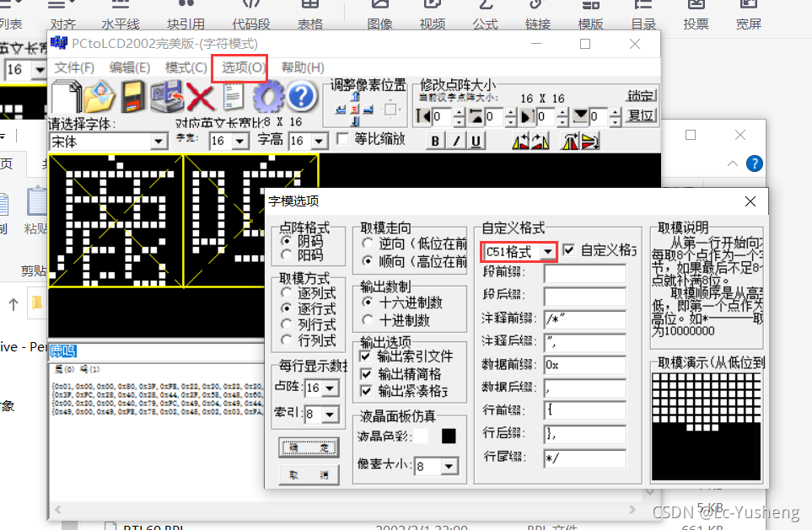The image size is (812, 530).
Task: Click the left-edge matrix size icon
Action: pos(423,116)
